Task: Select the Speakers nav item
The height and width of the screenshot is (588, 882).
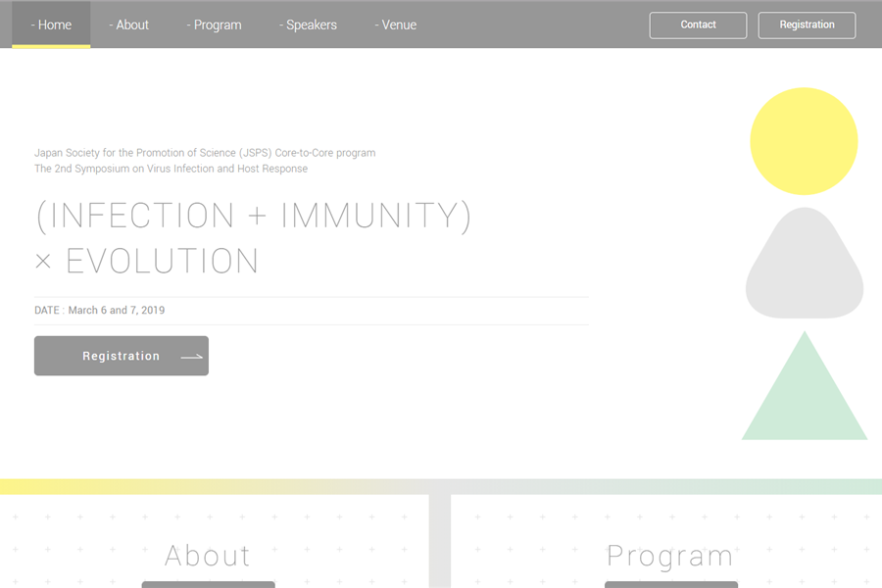Action: 309,24
